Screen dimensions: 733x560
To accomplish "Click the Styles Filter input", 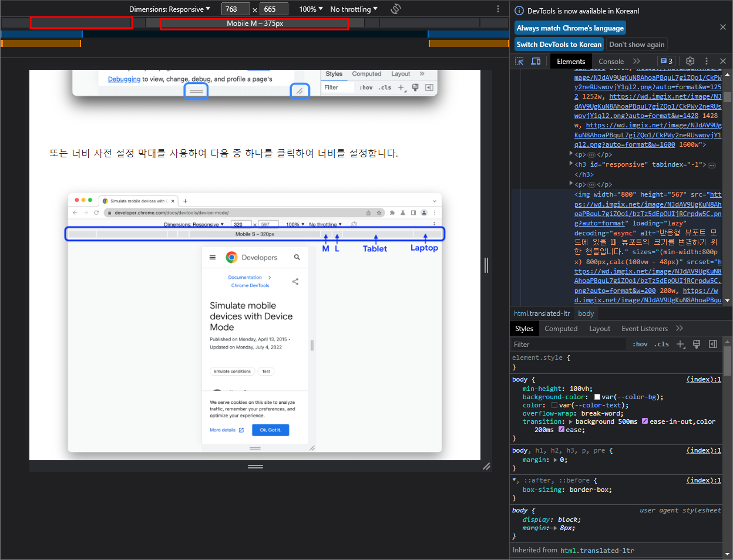I will [x=569, y=345].
